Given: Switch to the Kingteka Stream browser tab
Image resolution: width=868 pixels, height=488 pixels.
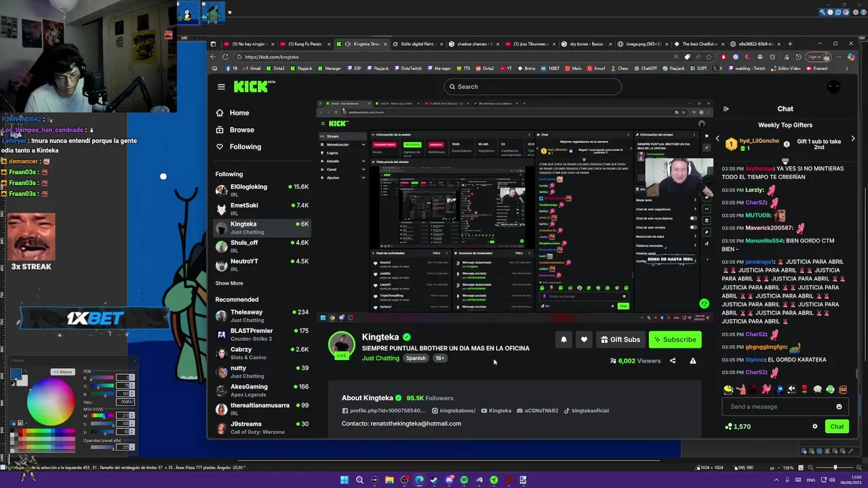Looking at the screenshot, I should (x=361, y=44).
